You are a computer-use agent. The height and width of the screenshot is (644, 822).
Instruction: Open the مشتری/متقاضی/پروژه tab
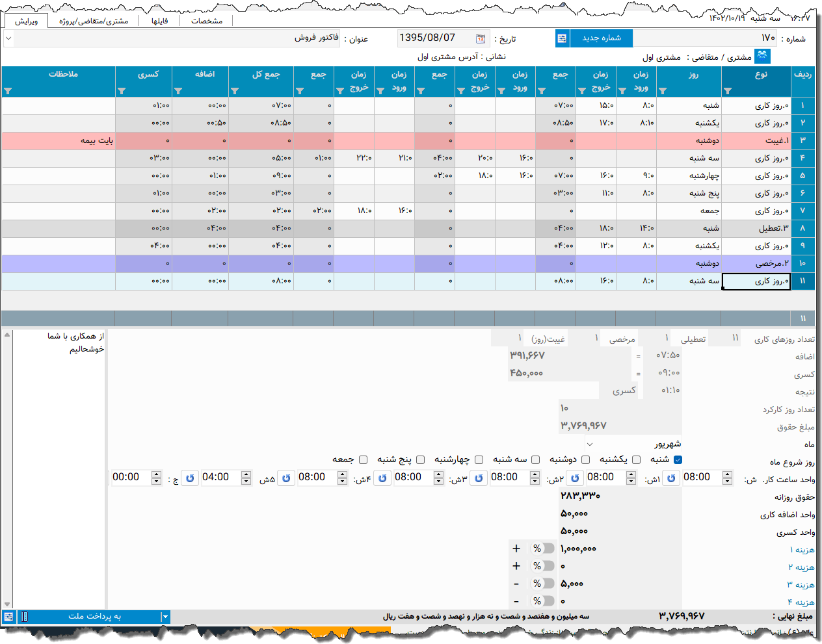(x=94, y=21)
